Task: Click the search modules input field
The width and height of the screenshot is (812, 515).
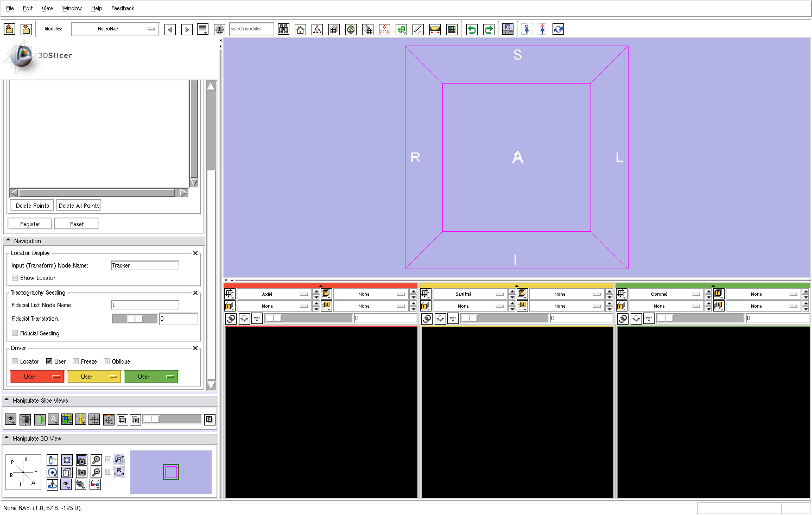Action: tap(251, 29)
